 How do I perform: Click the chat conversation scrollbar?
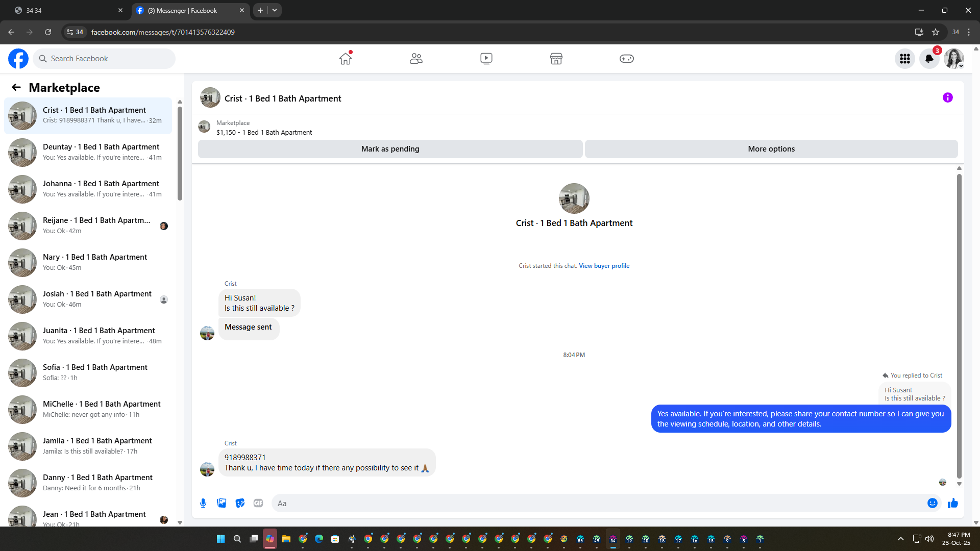coord(959,327)
